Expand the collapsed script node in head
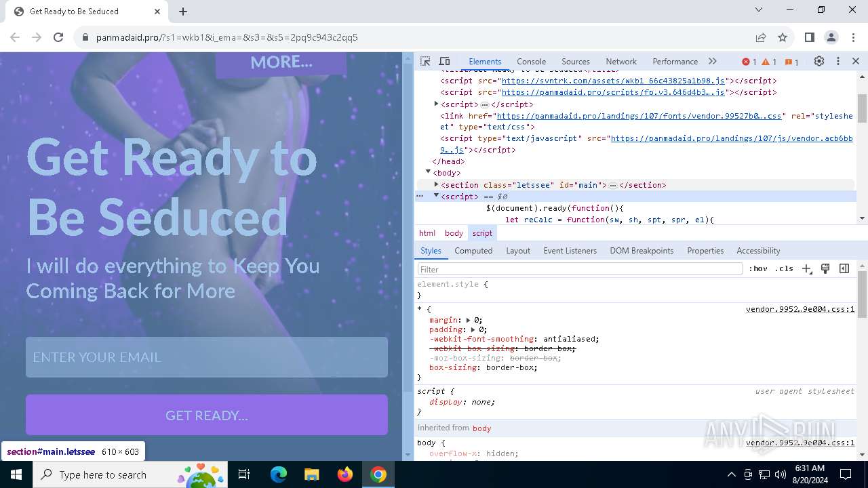Screen dimensions: 868x488 pos(436,104)
